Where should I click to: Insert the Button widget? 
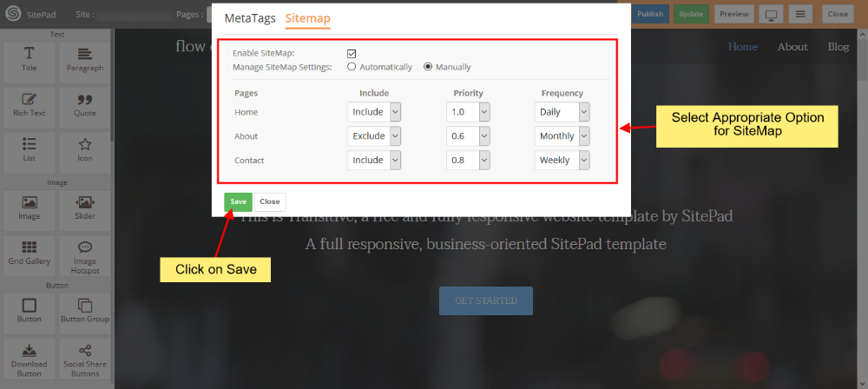click(x=29, y=313)
